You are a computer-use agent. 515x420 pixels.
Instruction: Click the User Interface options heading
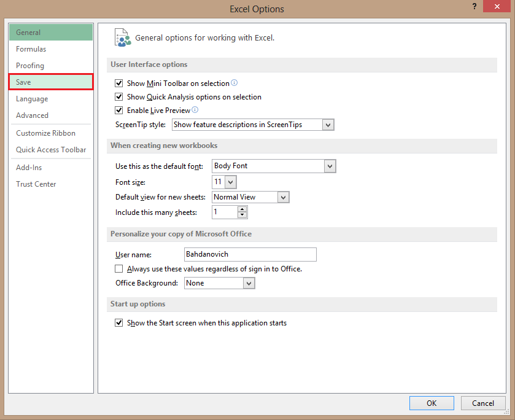tap(149, 64)
